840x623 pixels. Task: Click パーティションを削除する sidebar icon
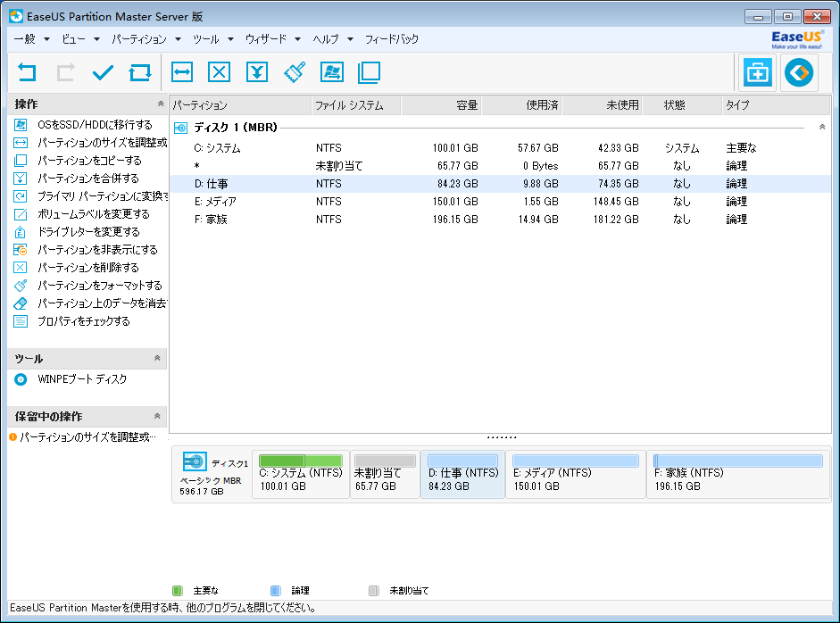click(21, 267)
